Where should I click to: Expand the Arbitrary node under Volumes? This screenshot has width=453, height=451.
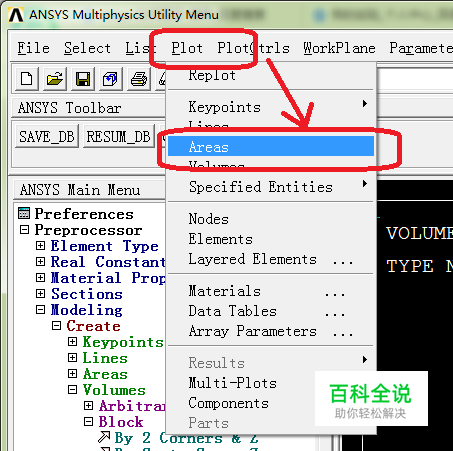(88, 406)
